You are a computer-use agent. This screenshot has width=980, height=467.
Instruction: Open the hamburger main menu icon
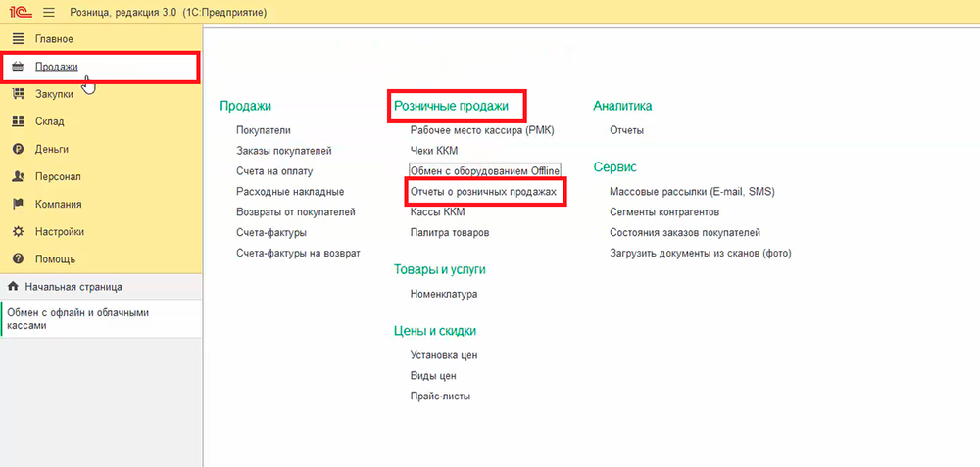(48, 12)
